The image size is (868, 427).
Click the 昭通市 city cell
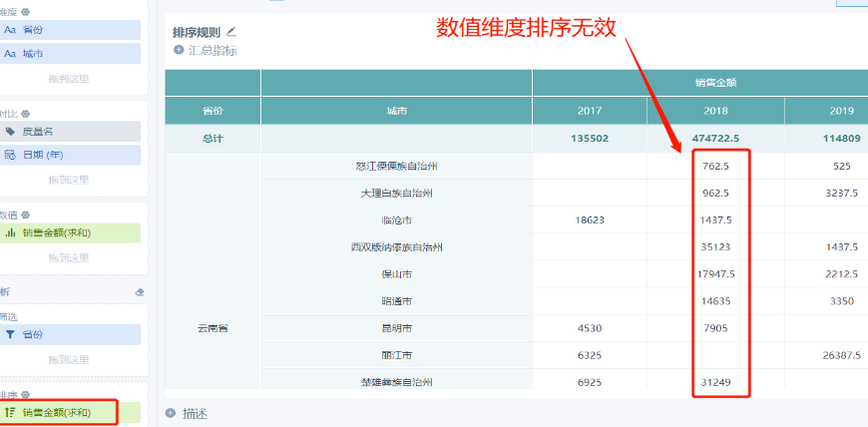396,301
